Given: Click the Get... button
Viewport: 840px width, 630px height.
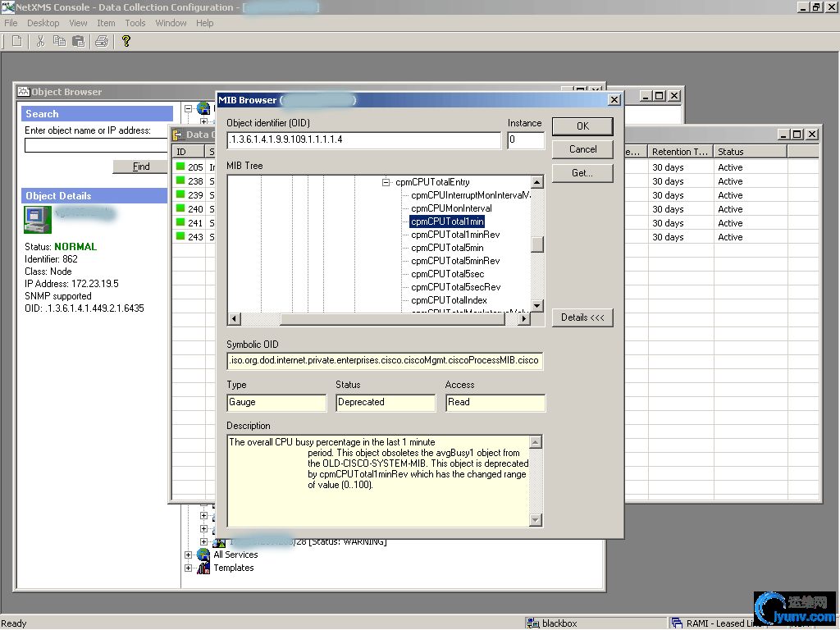Looking at the screenshot, I should (582, 173).
